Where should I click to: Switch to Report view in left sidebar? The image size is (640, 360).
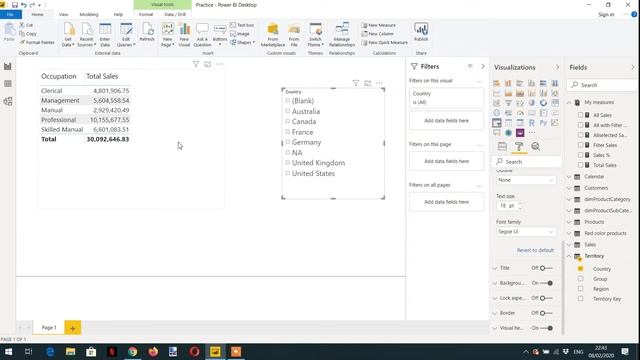pos(8,67)
